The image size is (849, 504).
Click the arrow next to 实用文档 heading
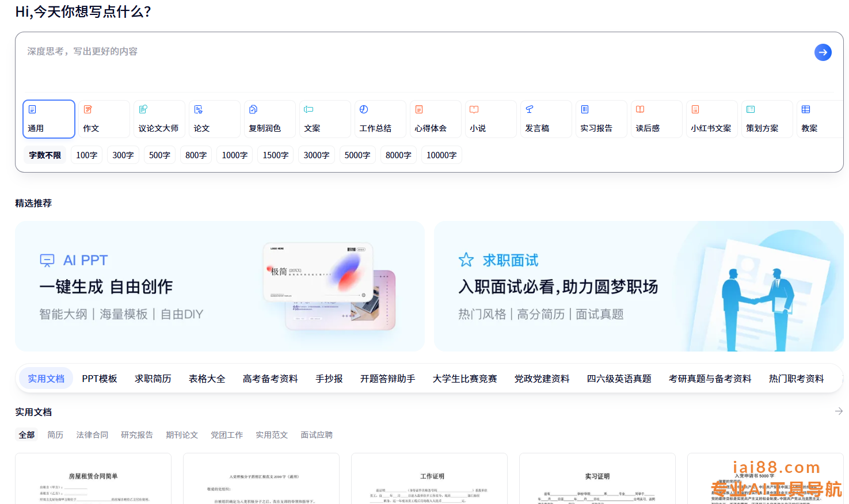click(839, 411)
